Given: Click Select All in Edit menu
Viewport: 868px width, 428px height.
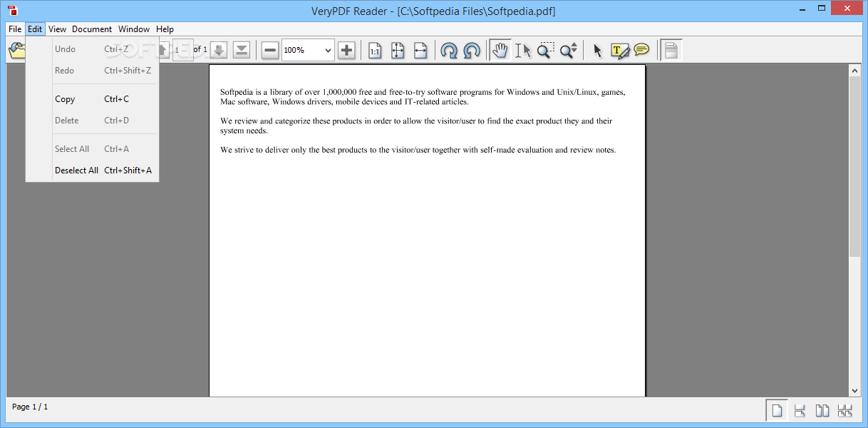Looking at the screenshot, I should (x=92, y=149).
